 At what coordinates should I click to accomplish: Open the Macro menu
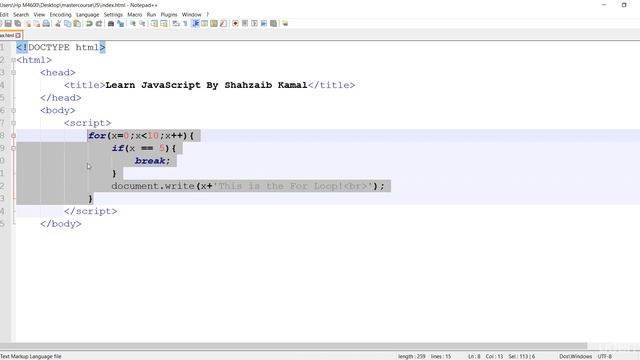point(135,14)
